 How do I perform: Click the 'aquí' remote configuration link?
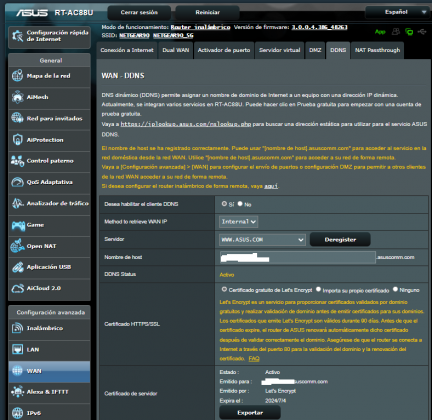click(x=271, y=186)
